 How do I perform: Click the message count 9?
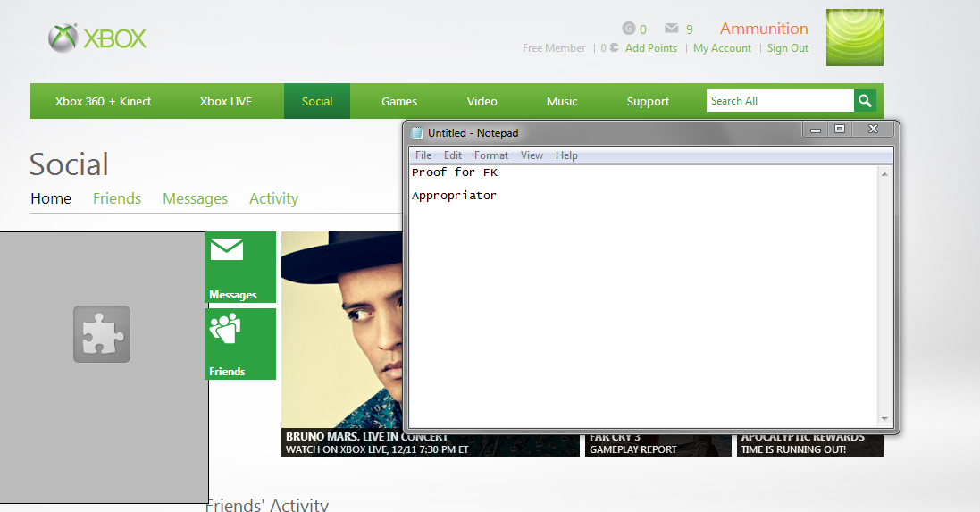[690, 29]
